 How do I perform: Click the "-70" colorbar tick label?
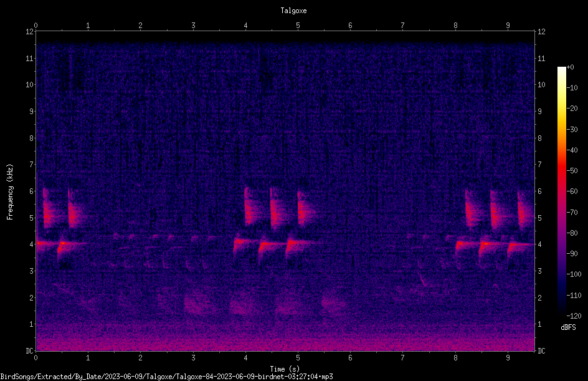[572, 213]
